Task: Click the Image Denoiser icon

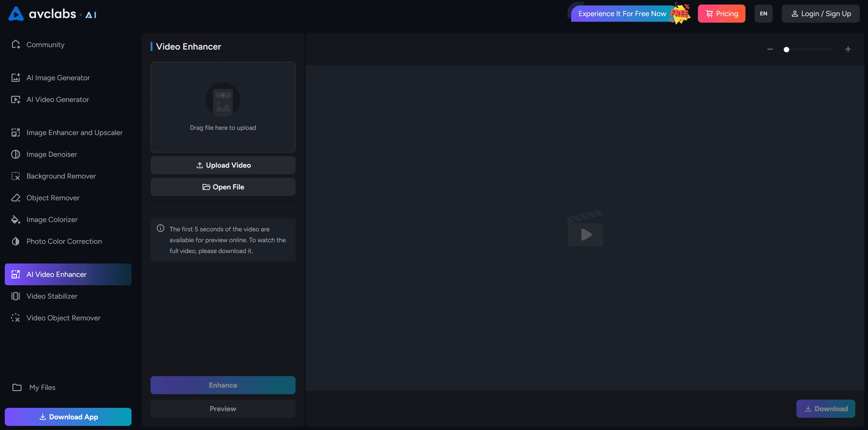Action: point(16,154)
